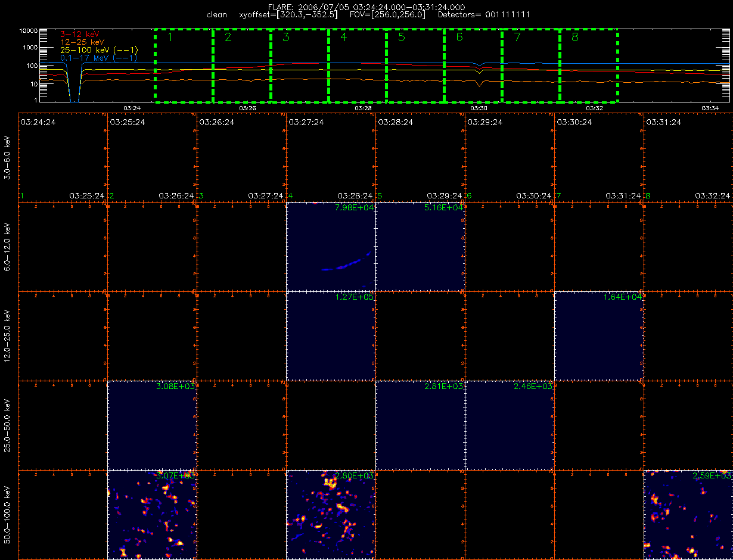Screen dimensions: 733x560
Task: Click the 3.0-6.0 keV row label
Action: coord(7,157)
